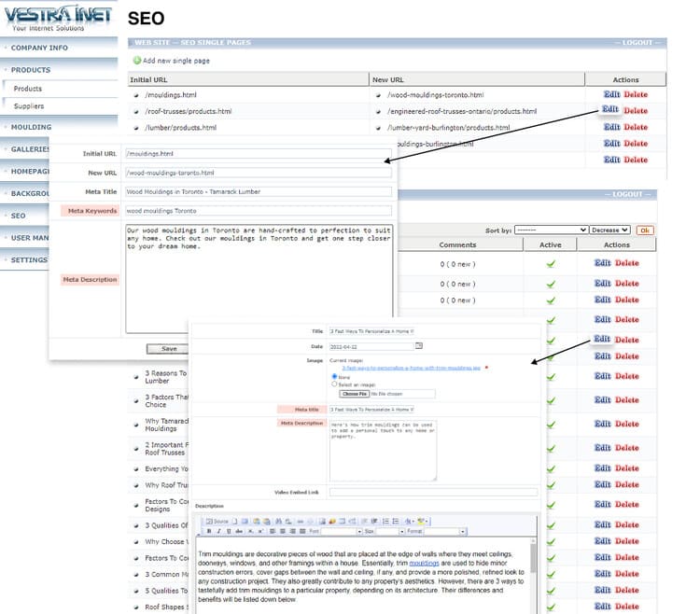Image resolution: width=700 pixels, height=614 pixels.
Task: Open the calendar picker beside the Date field
Action: 419,345
